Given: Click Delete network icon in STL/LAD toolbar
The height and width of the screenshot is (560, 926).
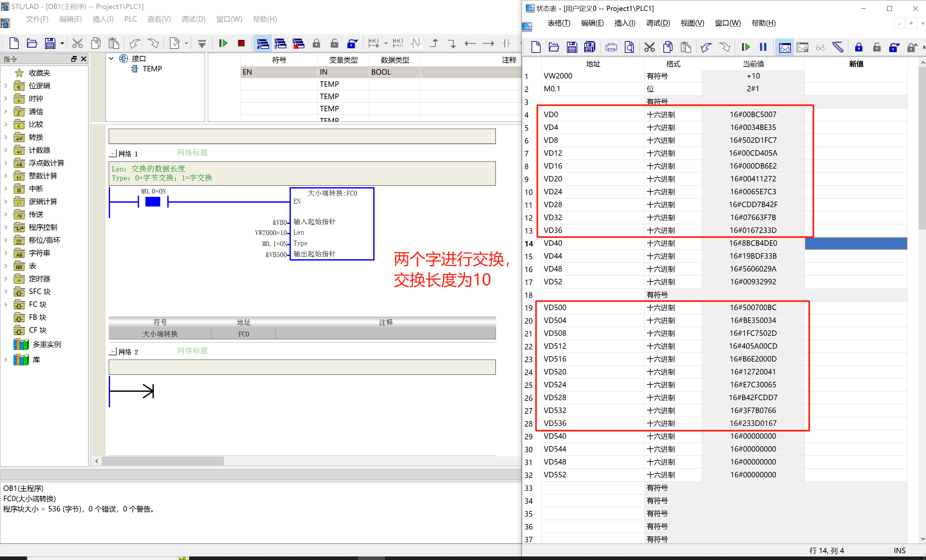Looking at the screenshot, I should point(398,43).
